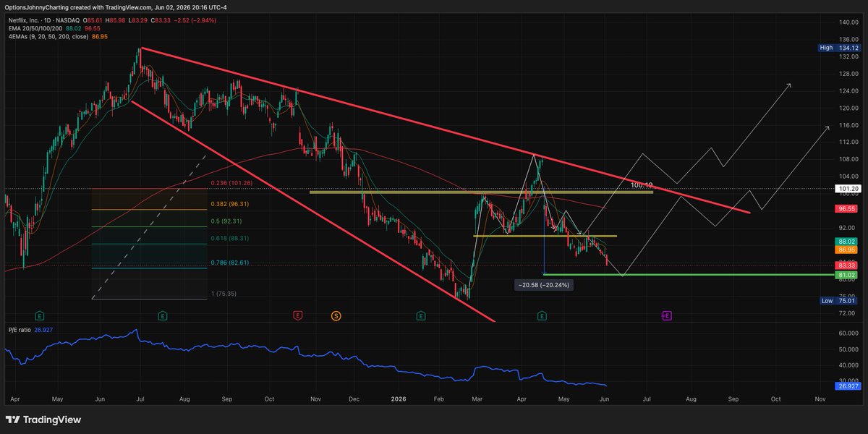Click the green 81.02 support level label
Image resolution: width=868 pixels, height=434 pixels.
[848, 276]
